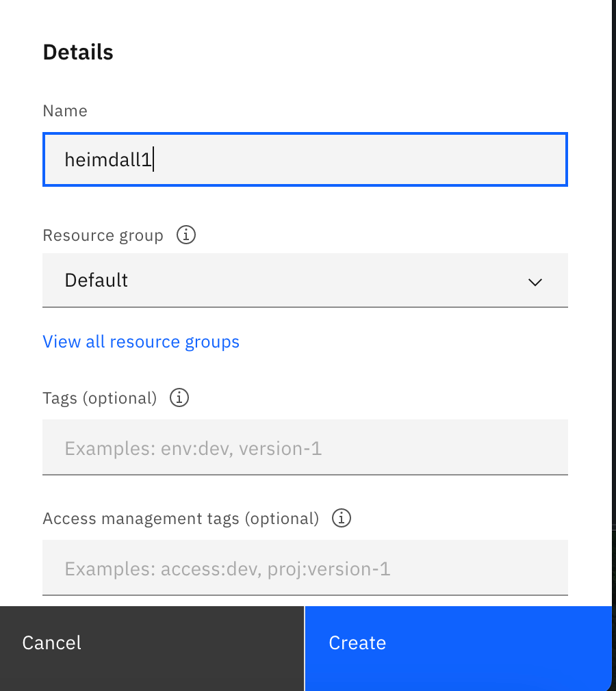Image resolution: width=616 pixels, height=691 pixels.
Task: Click the Name field label
Action: pyautogui.click(x=65, y=111)
